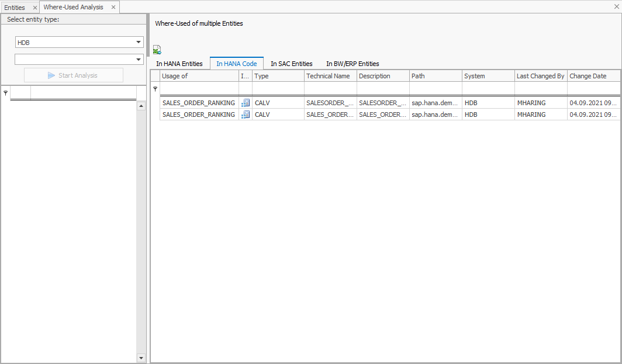
Task: Select the first SALES_ORDER_RANKING row
Action: click(198, 103)
